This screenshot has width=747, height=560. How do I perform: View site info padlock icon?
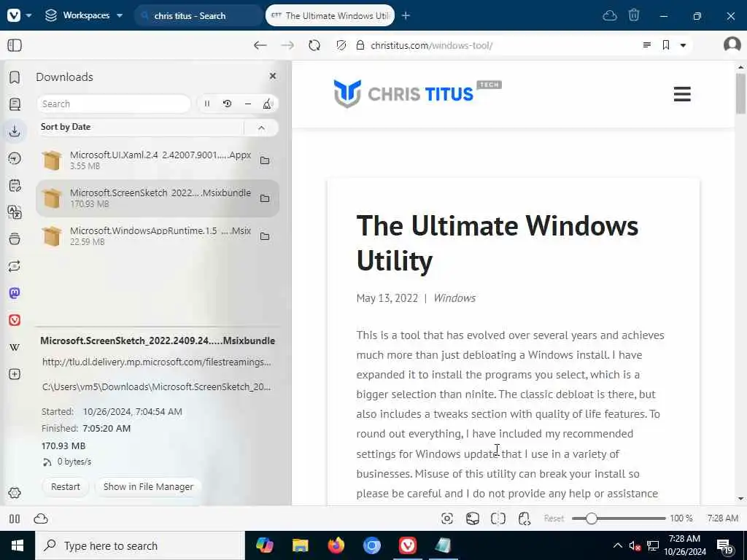pyautogui.click(x=360, y=45)
